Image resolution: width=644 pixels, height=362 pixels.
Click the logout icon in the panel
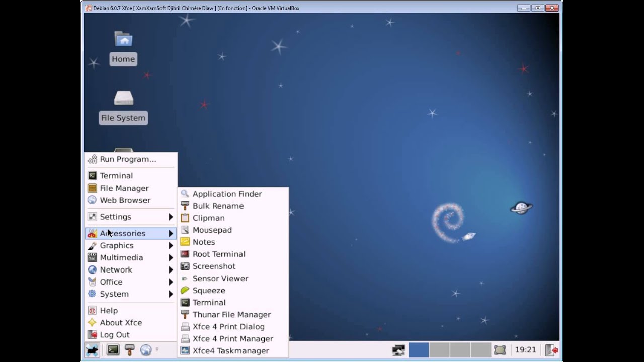click(x=551, y=350)
